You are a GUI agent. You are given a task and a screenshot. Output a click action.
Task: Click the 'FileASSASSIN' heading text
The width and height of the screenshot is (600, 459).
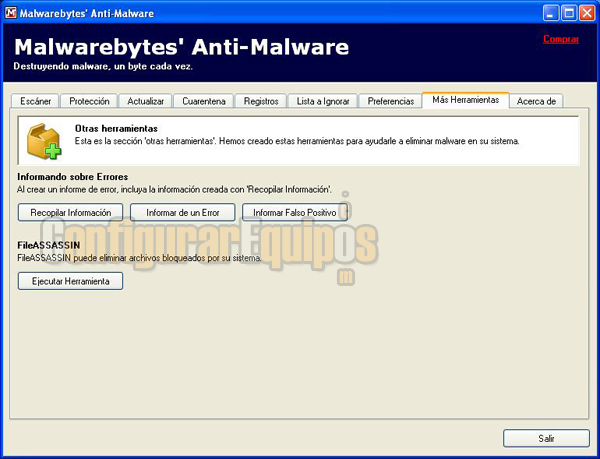[49, 245]
